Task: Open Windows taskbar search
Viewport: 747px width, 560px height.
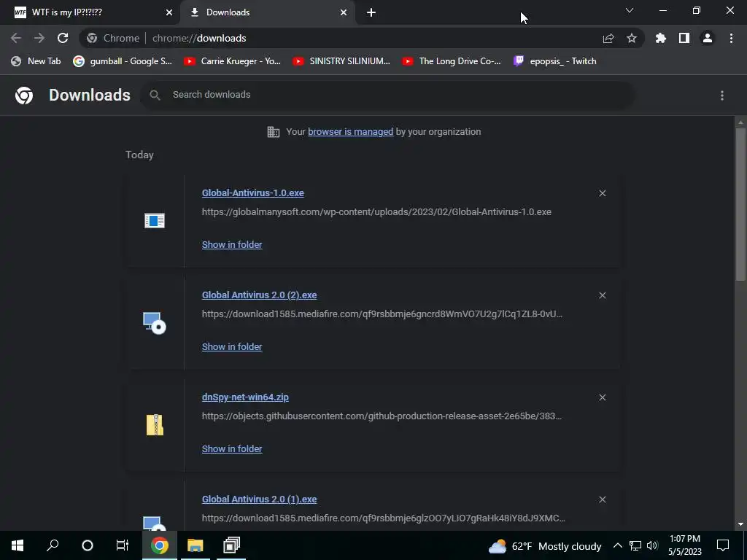Action: click(x=53, y=545)
